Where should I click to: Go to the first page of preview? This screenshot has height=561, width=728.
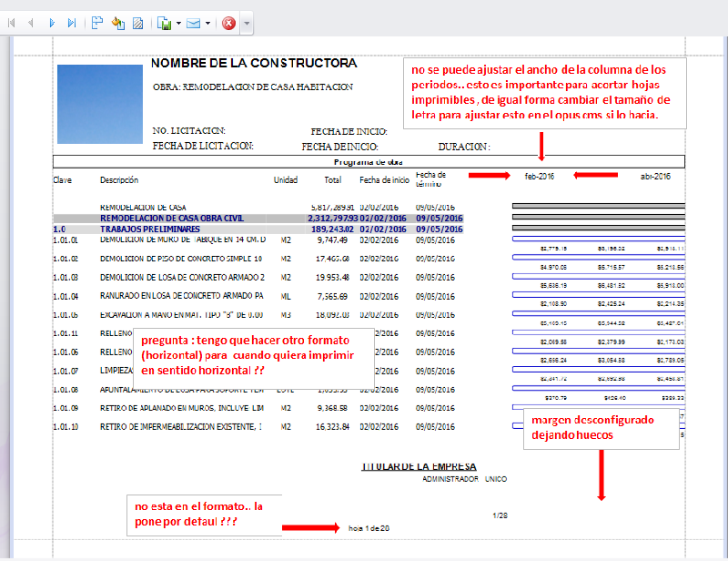point(13,23)
